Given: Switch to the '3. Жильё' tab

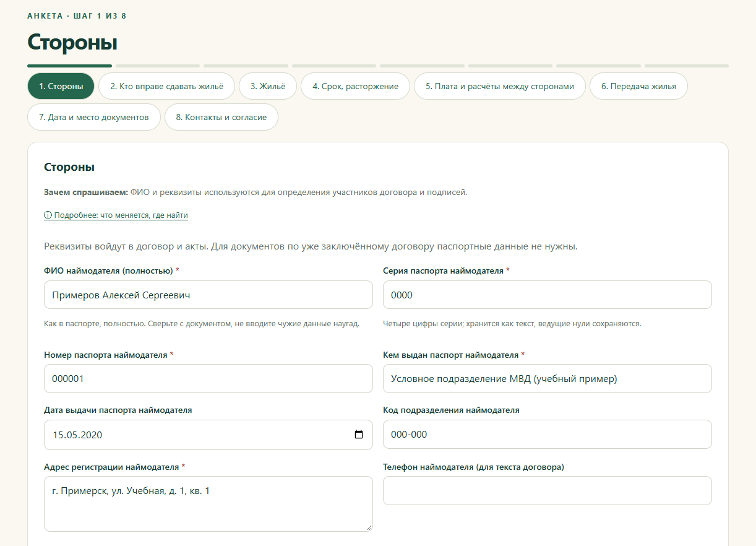Looking at the screenshot, I should [x=268, y=86].
